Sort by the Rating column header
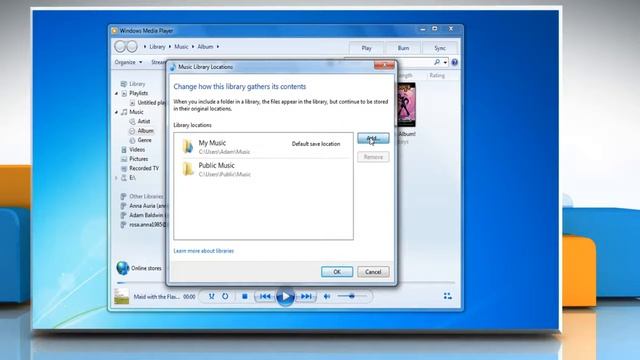This screenshot has height=360, width=640. 437,76
